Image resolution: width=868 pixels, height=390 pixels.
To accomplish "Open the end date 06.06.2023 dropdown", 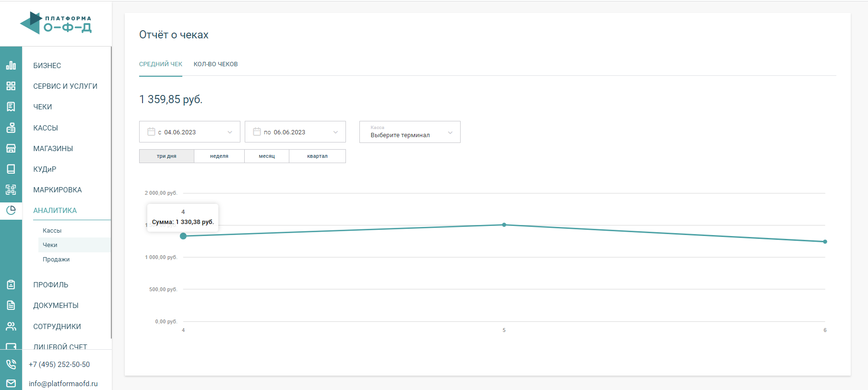I will coord(295,132).
